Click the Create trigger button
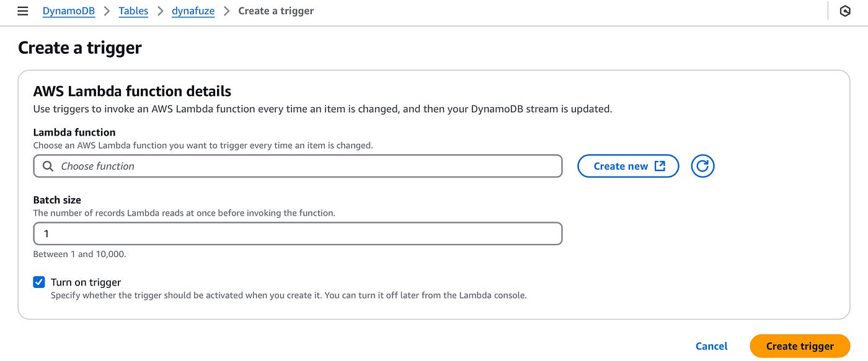Screen dimensions: 868x361 click(x=800, y=346)
